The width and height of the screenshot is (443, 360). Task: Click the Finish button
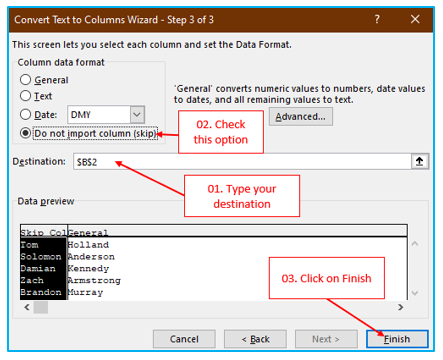pyautogui.click(x=397, y=339)
